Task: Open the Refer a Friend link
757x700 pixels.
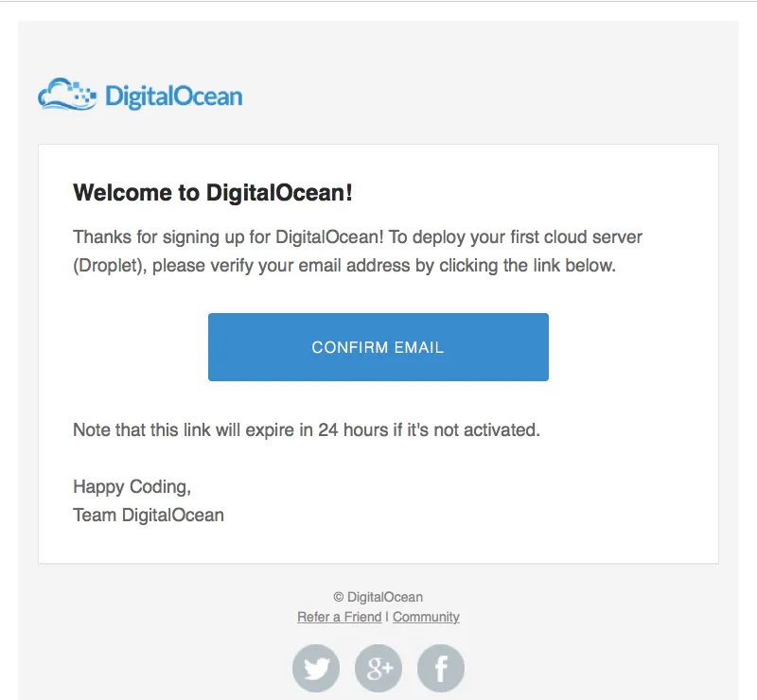Action: pyautogui.click(x=339, y=617)
